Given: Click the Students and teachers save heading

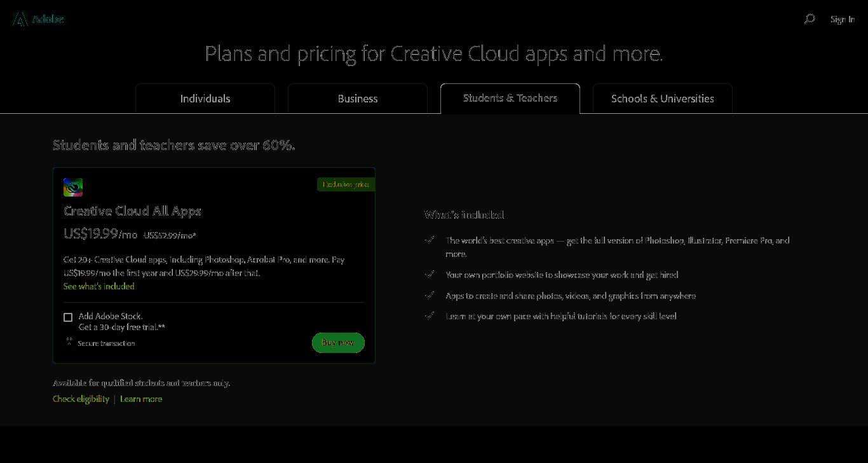Looking at the screenshot, I should click(174, 145).
